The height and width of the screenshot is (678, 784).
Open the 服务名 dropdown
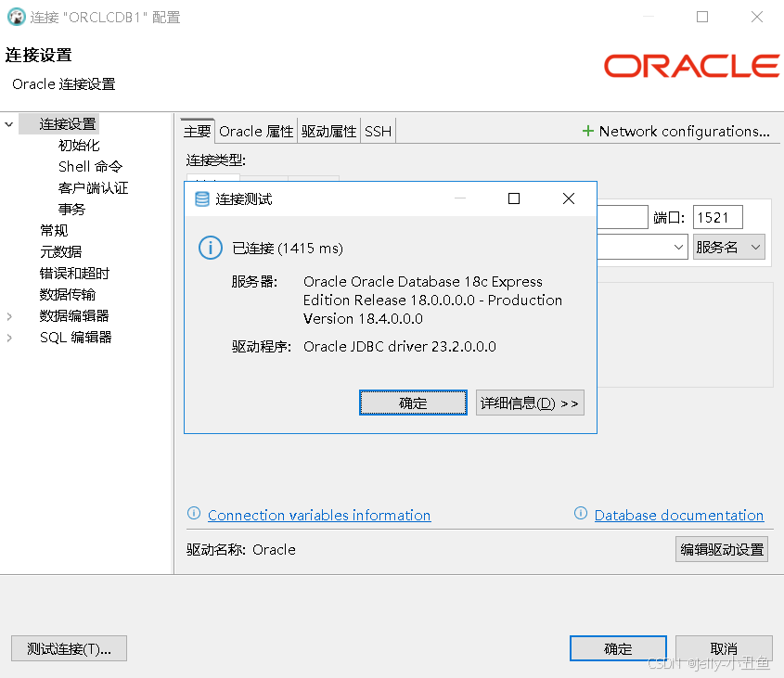point(728,247)
